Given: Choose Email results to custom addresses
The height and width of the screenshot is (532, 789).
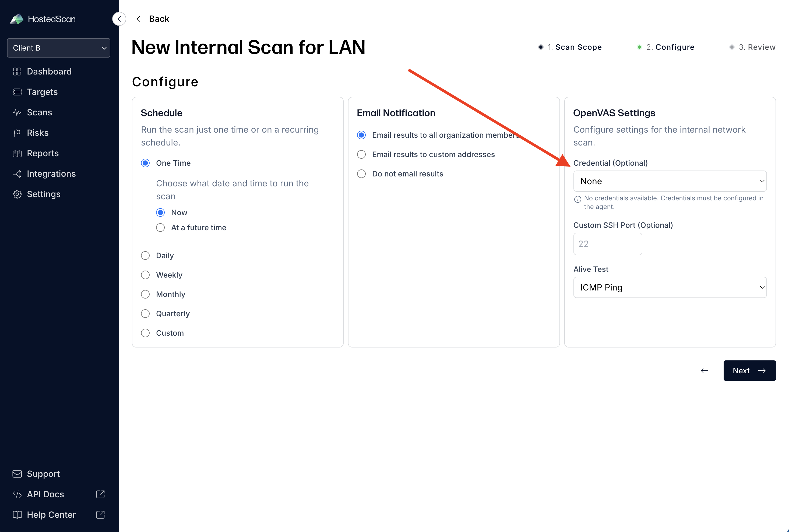Looking at the screenshot, I should pos(361,154).
